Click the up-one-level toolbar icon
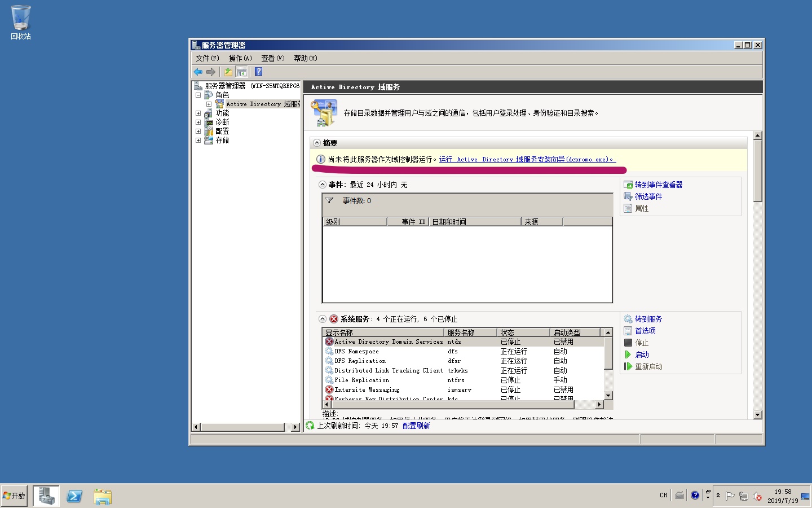The image size is (812, 508). (x=228, y=72)
